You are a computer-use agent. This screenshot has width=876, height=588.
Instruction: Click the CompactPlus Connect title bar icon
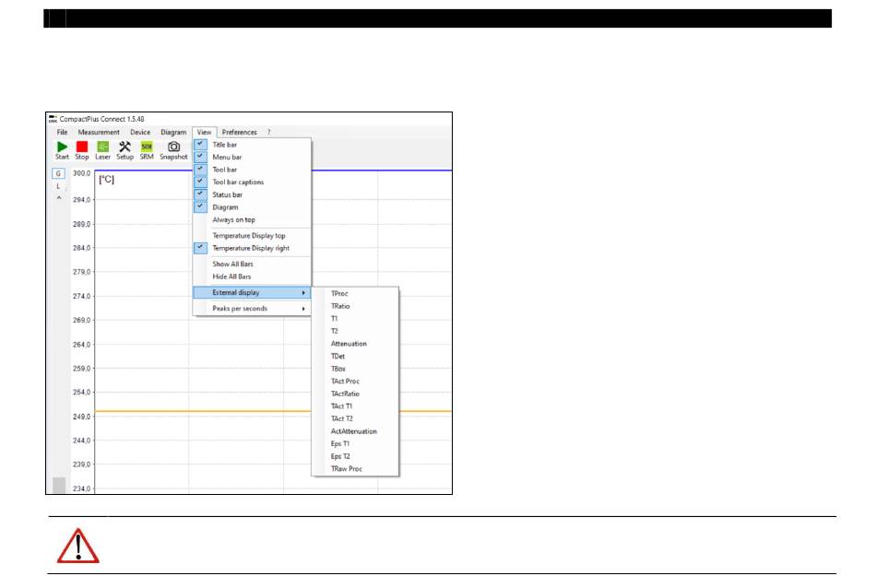[53, 119]
